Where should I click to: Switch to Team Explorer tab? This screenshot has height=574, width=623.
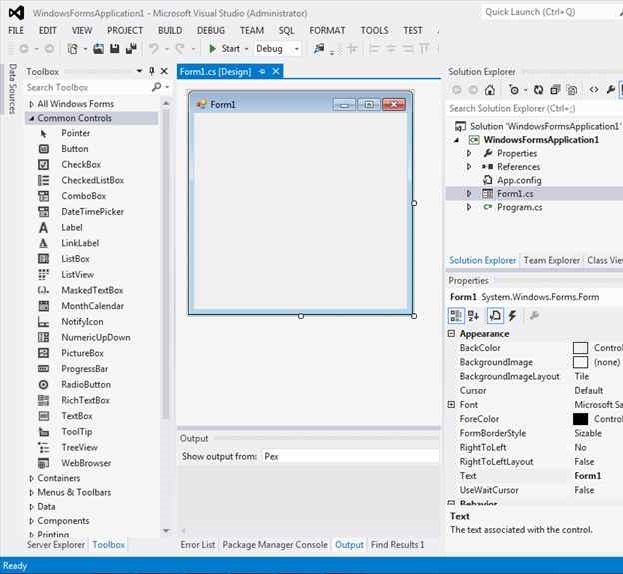coord(551,260)
